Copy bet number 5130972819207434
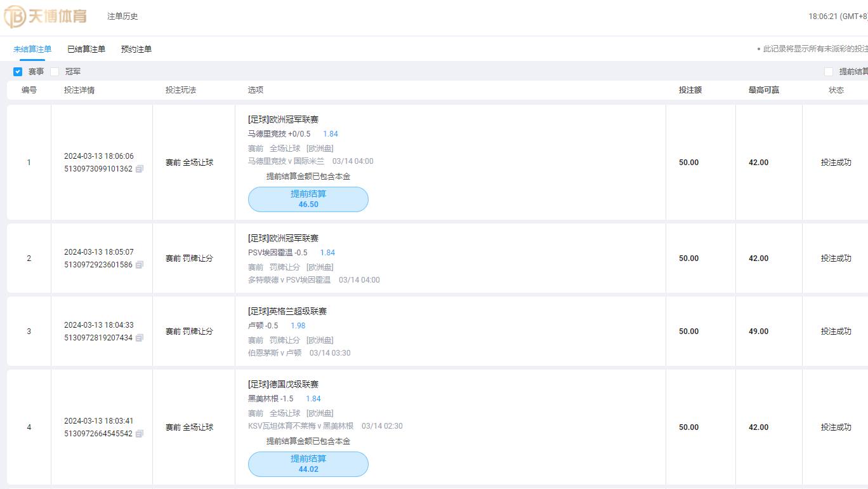This screenshot has width=868, height=489. pyautogui.click(x=140, y=338)
